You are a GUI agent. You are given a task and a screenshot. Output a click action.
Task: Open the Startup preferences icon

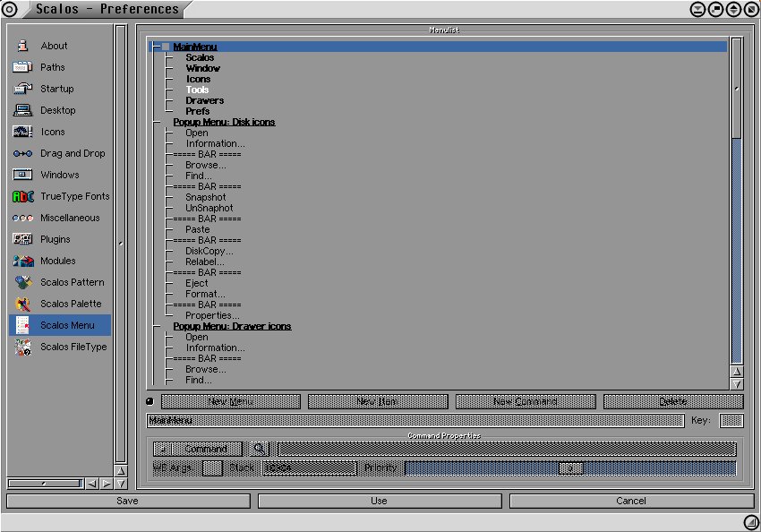click(x=22, y=89)
